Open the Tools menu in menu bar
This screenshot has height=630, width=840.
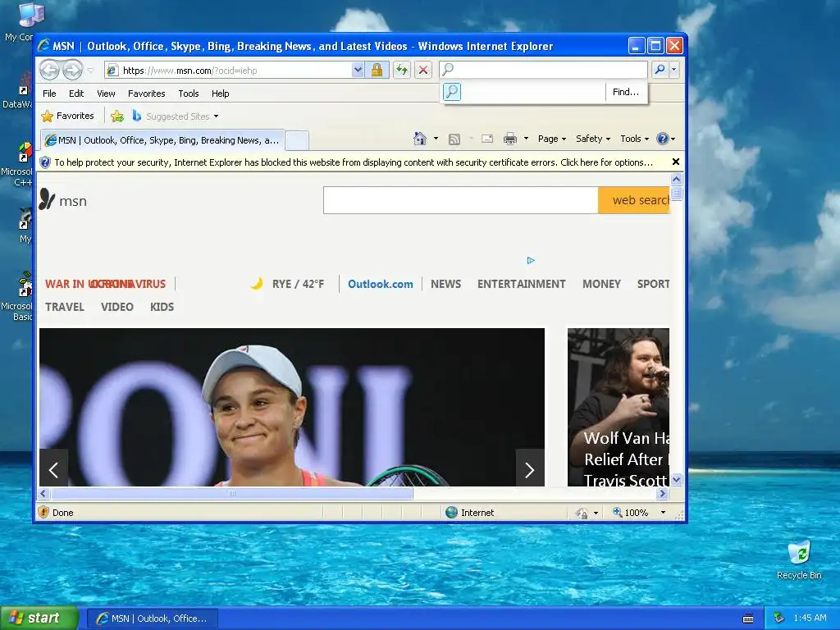pos(189,94)
